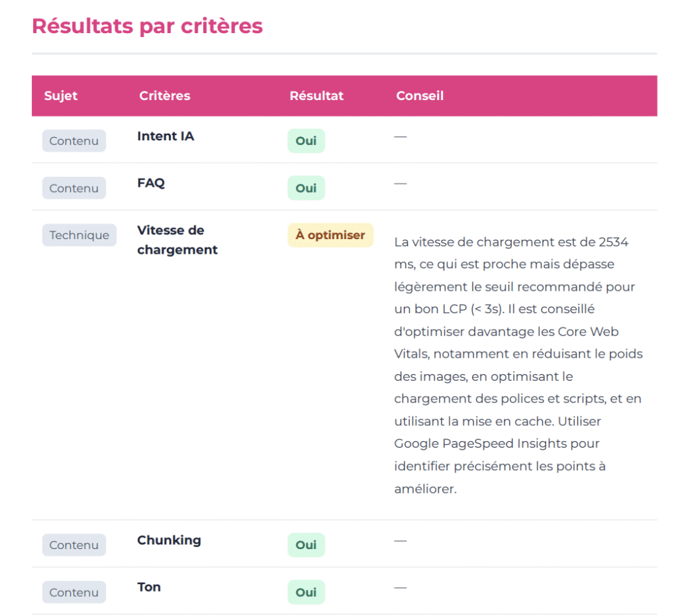Sort the table by the Résultat column header
This screenshot has width=678, height=616.
316,95
